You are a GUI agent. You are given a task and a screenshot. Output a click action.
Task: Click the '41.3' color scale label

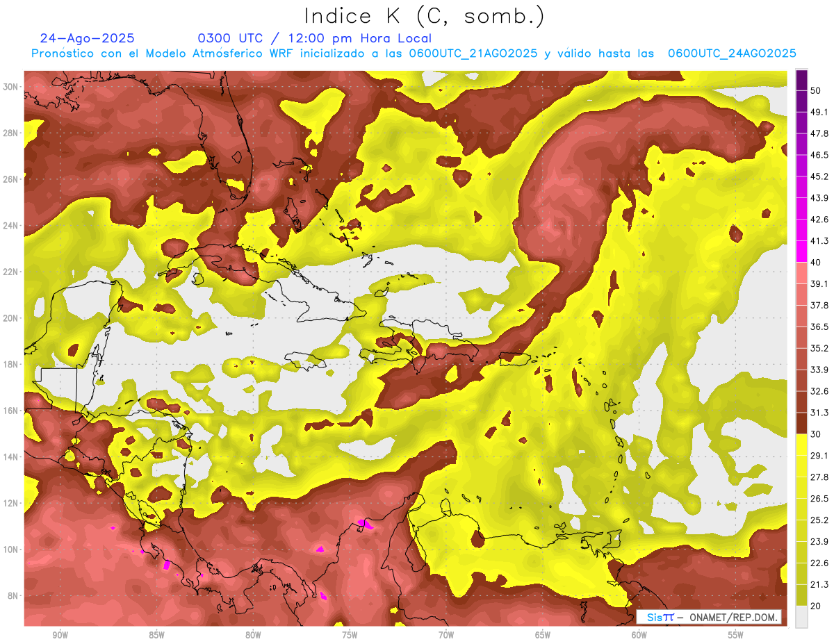click(x=819, y=241)
